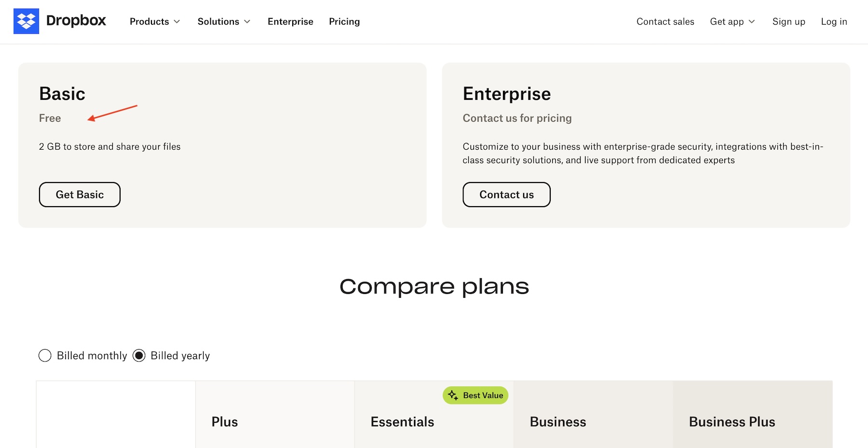The width and height of the screenshot is (868, 448).
Task: Expand the Solutions dropdown menu
Action: 224,22
